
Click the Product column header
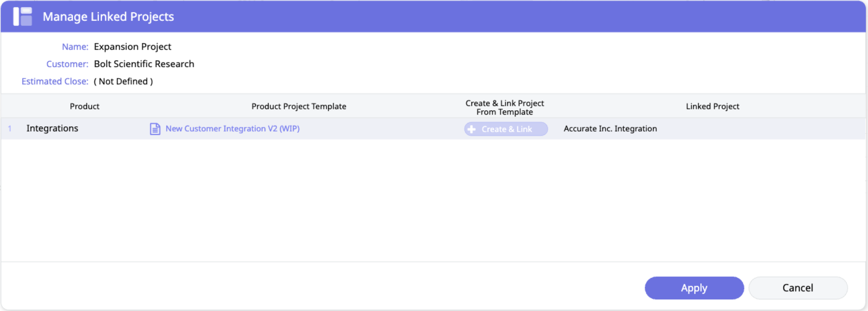(84, 106)
